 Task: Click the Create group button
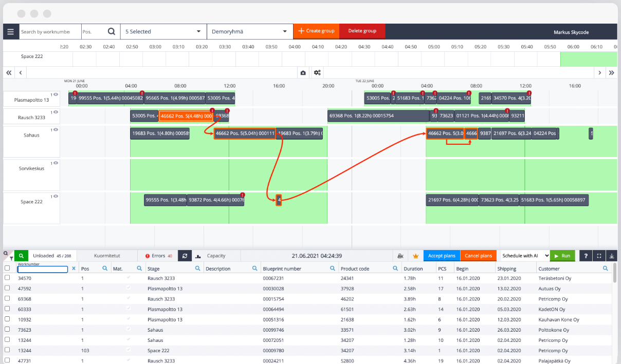pyautogui.click(x=316, y=31)
